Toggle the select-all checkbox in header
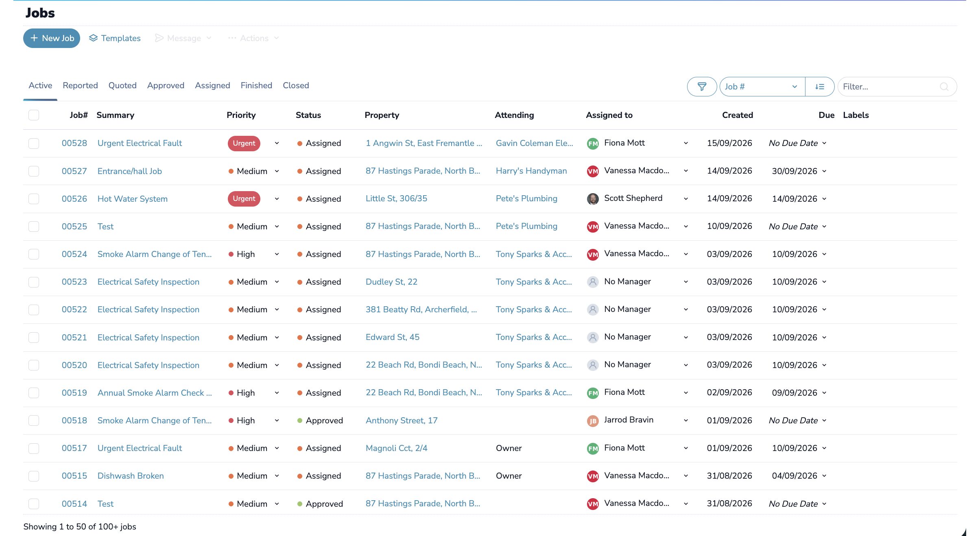 34,115
